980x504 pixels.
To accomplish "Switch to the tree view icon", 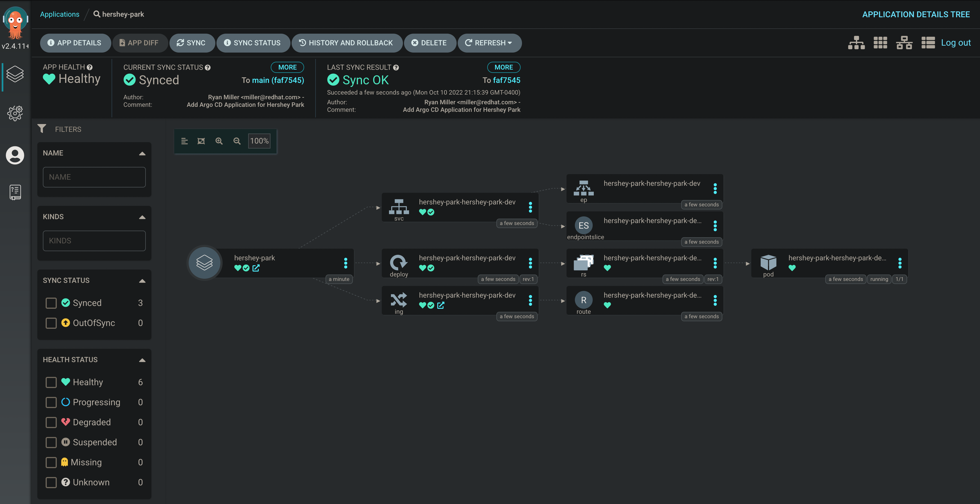I will click(856, 43).
